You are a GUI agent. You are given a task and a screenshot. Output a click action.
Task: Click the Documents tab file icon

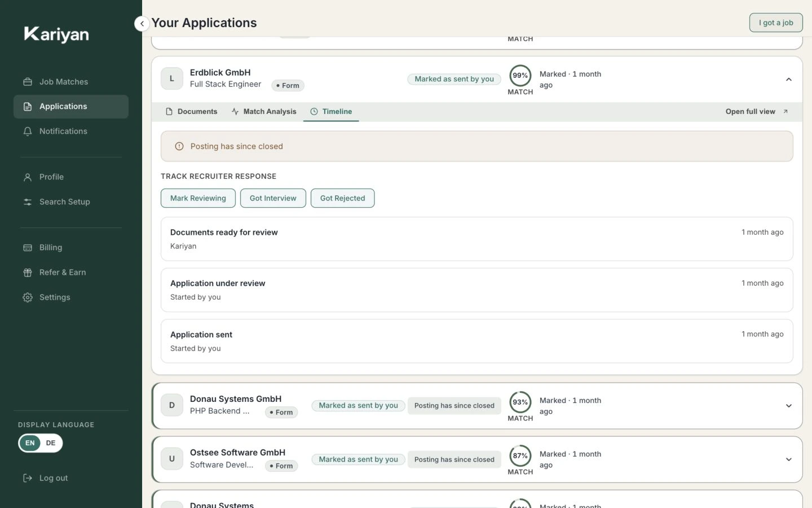(169, 112)
